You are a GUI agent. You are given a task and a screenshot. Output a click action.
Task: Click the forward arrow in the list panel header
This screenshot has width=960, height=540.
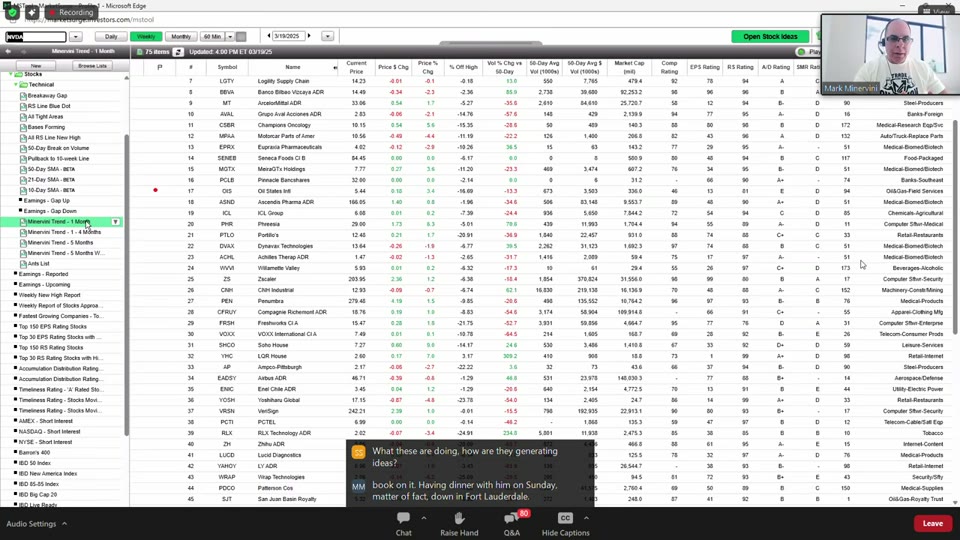tap(23, 51)
